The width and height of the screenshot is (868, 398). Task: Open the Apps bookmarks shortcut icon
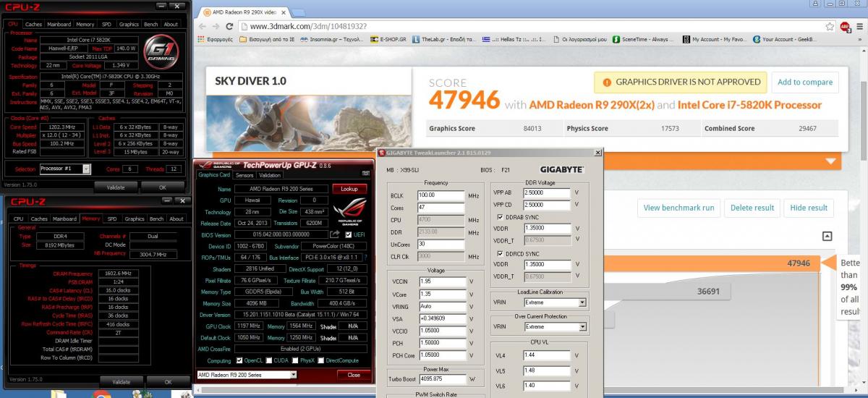pyautogui.click(x=201, y=40)
